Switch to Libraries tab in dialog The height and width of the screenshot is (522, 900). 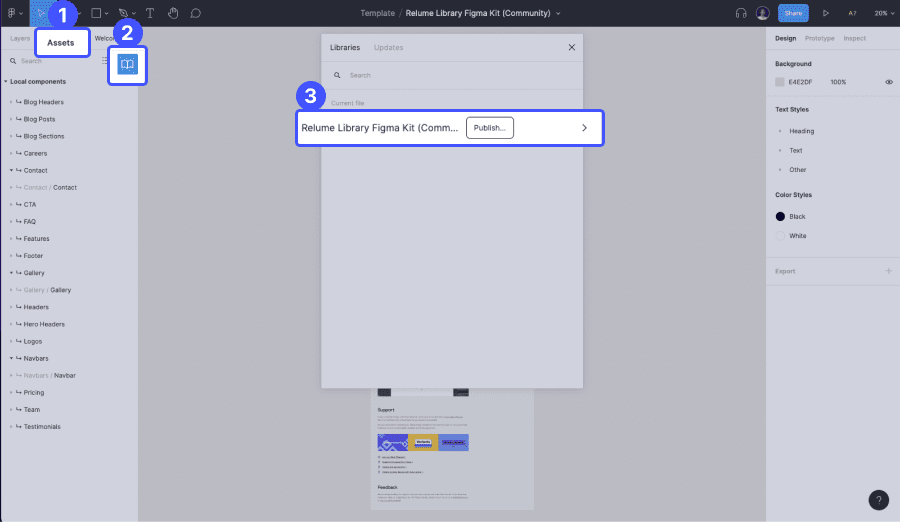click(x=345, y=48)
